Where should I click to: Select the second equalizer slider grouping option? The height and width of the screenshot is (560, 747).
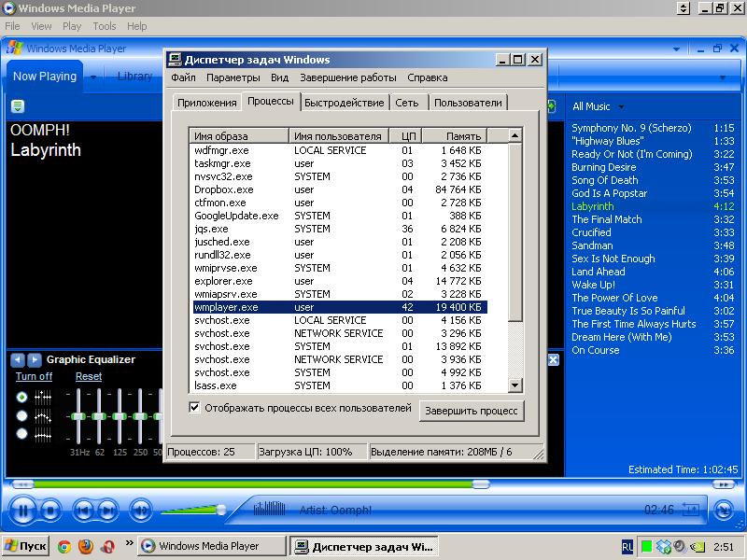pyautogui.click(x=21, y=415)
